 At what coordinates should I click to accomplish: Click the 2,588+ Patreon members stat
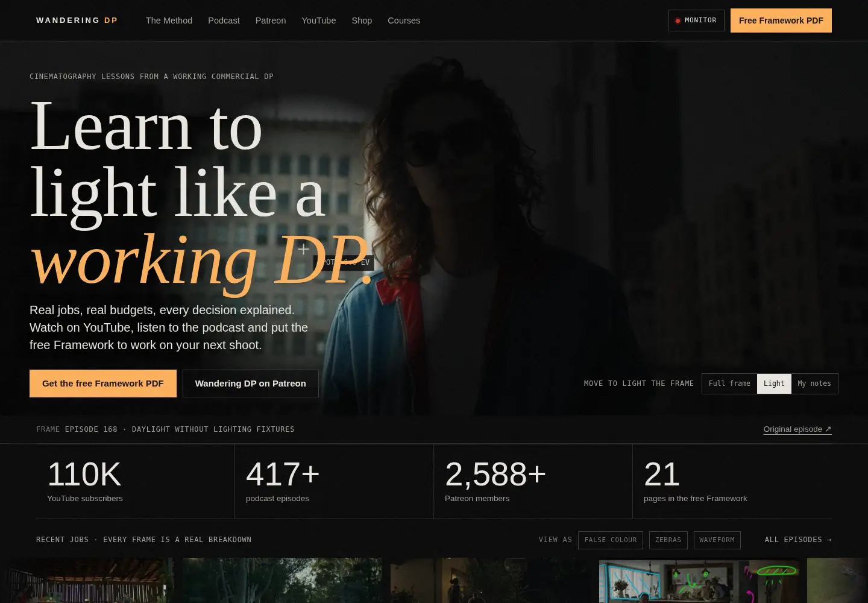533,481
